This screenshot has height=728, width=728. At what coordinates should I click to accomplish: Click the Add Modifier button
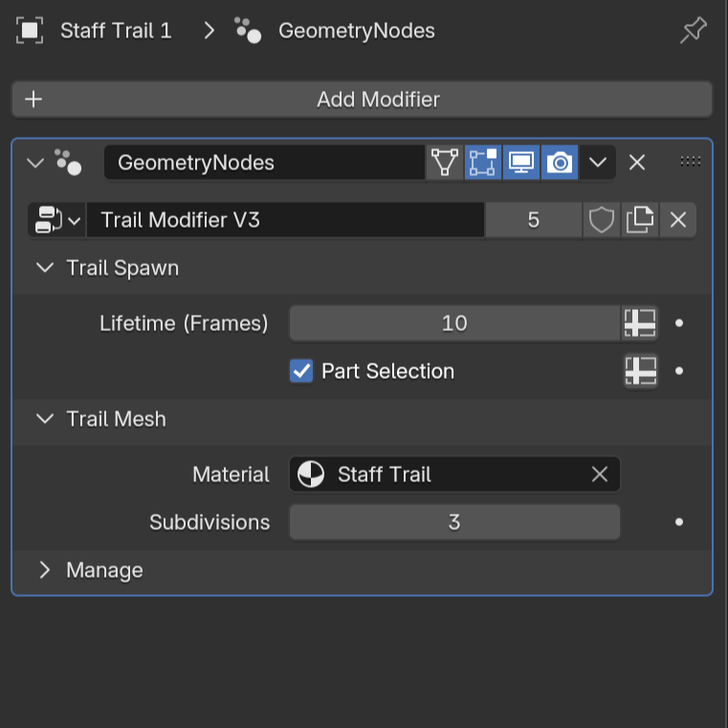[x=363, y=99]
